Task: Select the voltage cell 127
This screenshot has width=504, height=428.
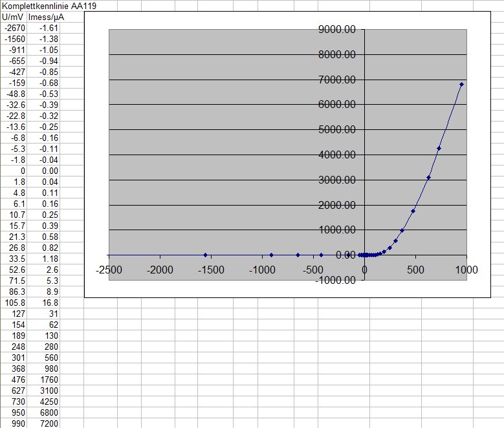Action: (x=14, y=314)
